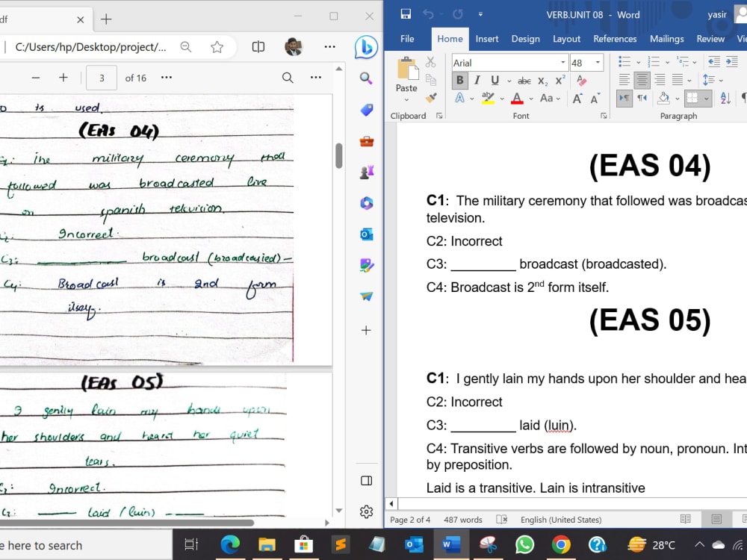
Task: Toggle italic formatting
Action: [477, 81]
